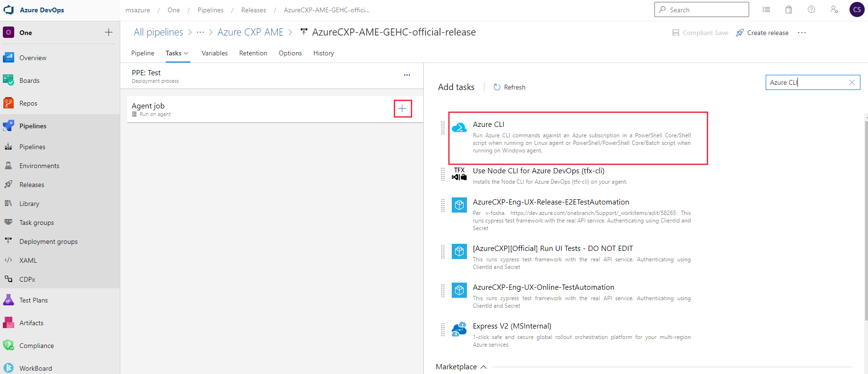Refresh the Add tasks list
Screen dimensions: 868x374
click(510, 87)
